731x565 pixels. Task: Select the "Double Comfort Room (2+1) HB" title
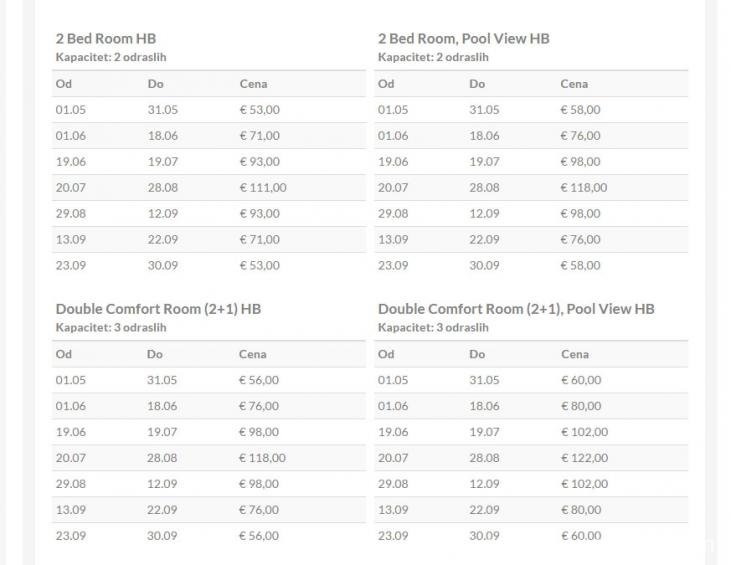(x=158, y=309)
